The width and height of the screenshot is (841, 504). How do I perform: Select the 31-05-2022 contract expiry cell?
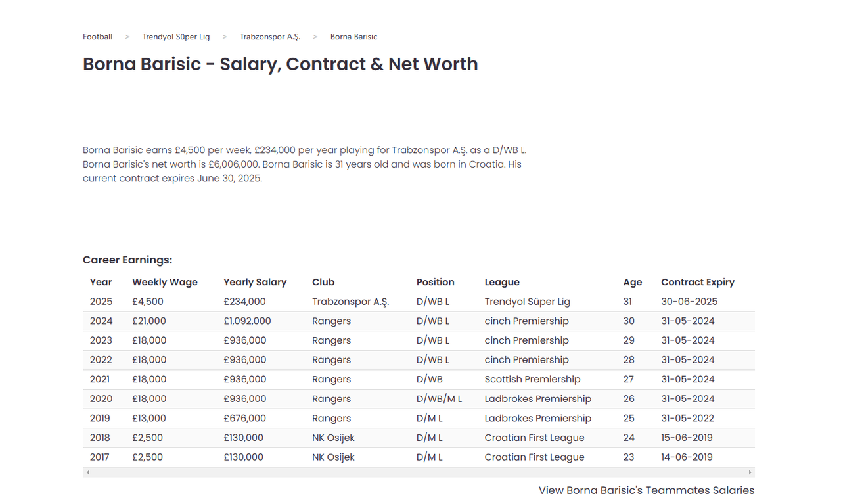coord(688,418)
